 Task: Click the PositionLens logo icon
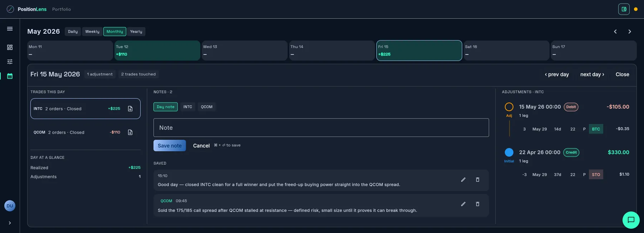pos(10,9)
